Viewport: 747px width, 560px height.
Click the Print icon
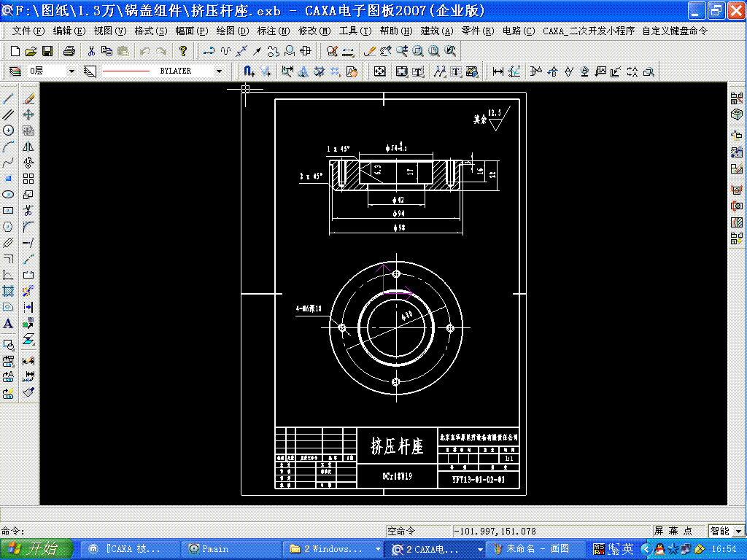(69, 51)
